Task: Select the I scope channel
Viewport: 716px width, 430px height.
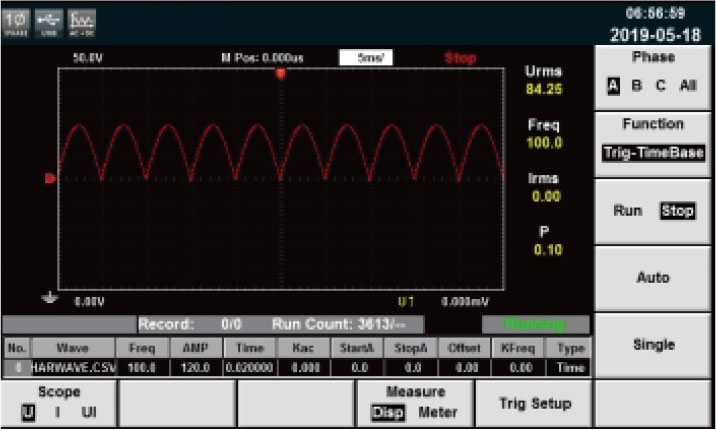Action: pos(58,413)
